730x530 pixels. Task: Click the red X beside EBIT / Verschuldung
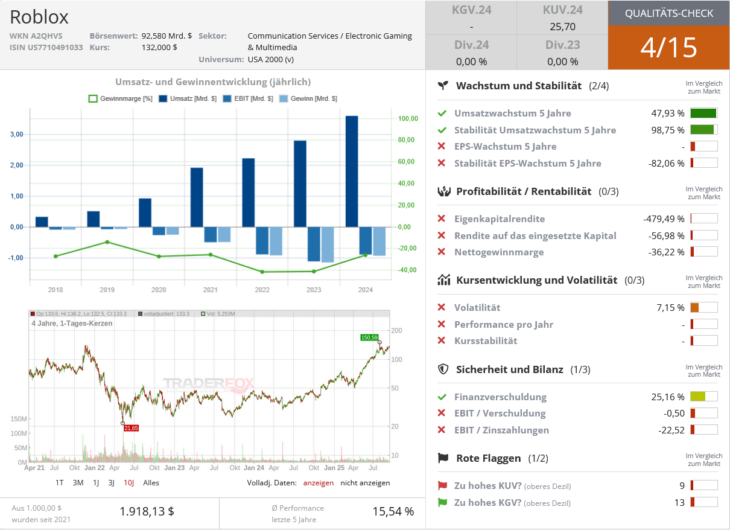pyautogui.click(x=441, y=413)
